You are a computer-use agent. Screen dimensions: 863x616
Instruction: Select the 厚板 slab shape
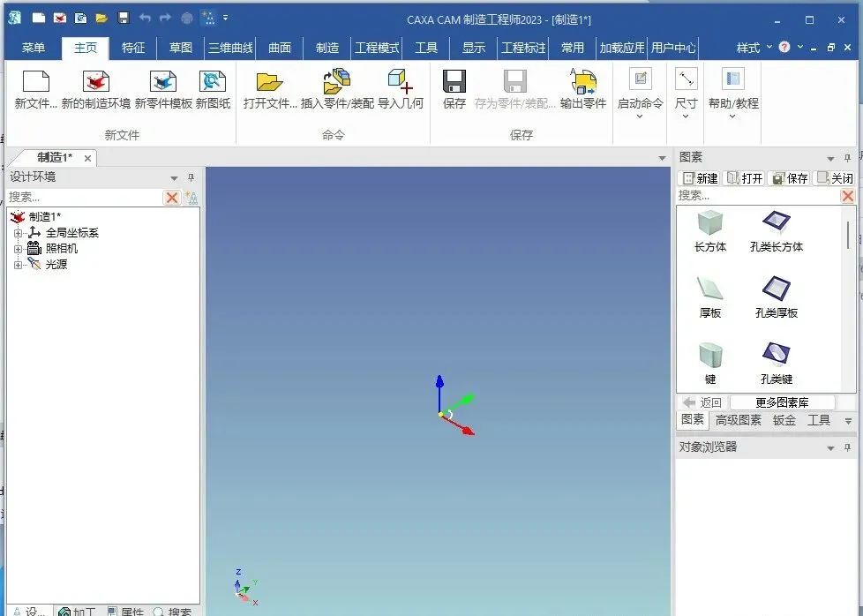pos(710,297)
